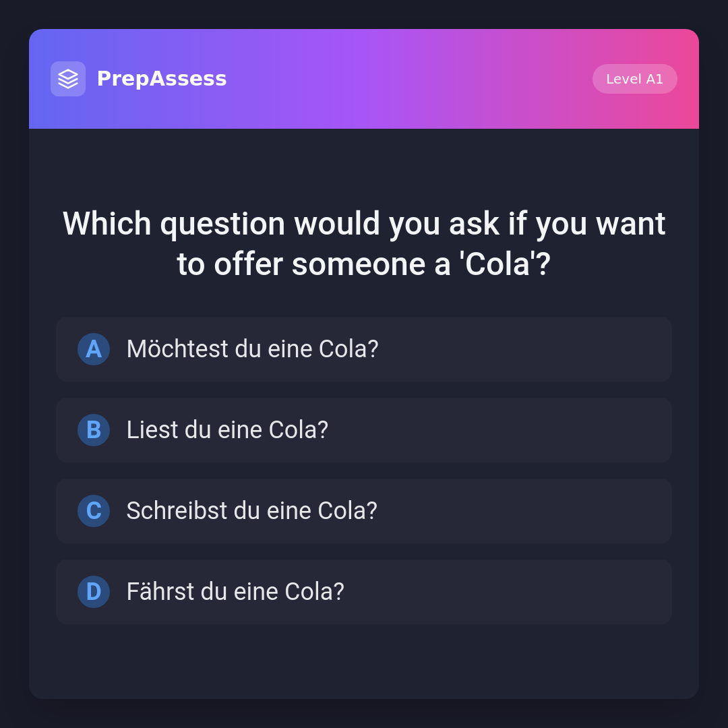Click the Level A1 badge
The height and width of the screenshot is (728, 728).
pyautogui.click(x=634, y=79)
